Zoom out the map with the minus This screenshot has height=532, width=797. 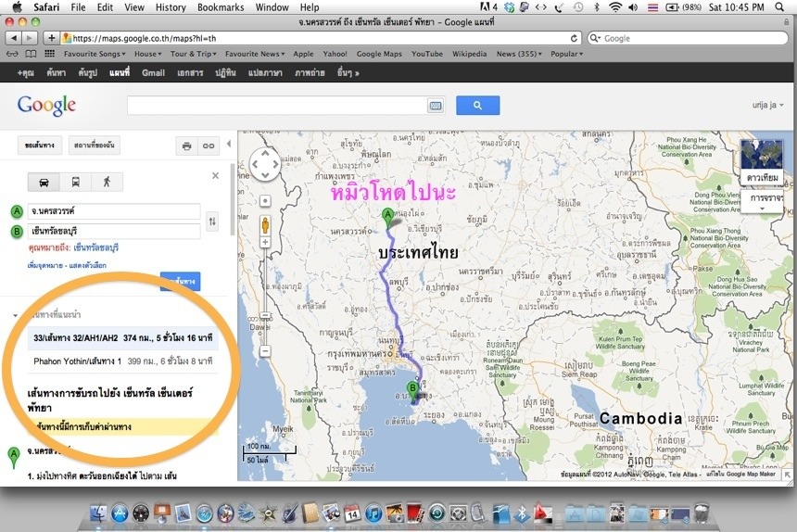(265, 350)
